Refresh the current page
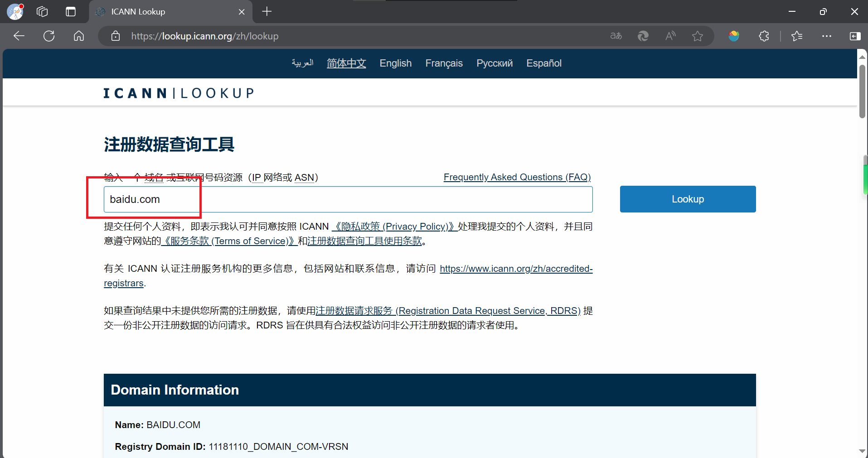The height and width of the screenshot is (458, 868). pyautogui.click(x=49, y=36)
